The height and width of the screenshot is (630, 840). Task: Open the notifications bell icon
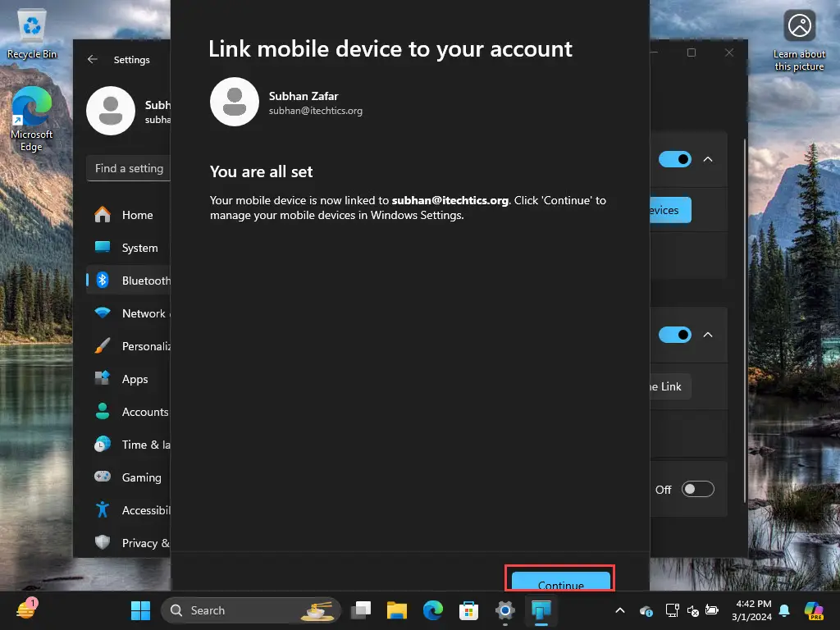point(784,610)
